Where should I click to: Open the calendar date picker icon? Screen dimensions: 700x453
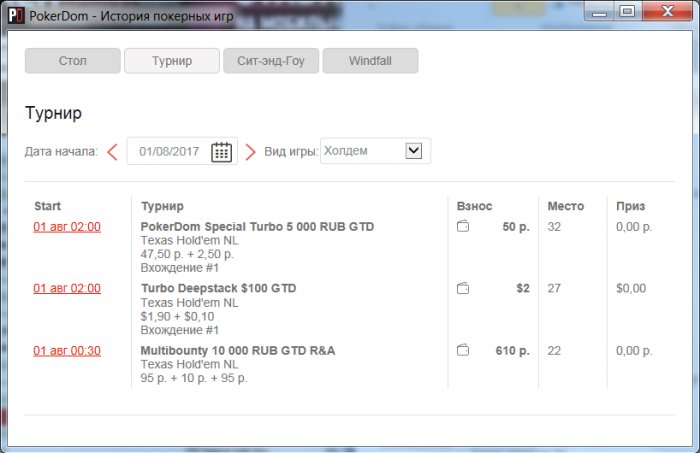pyautogui.click(x=221, y=152)
